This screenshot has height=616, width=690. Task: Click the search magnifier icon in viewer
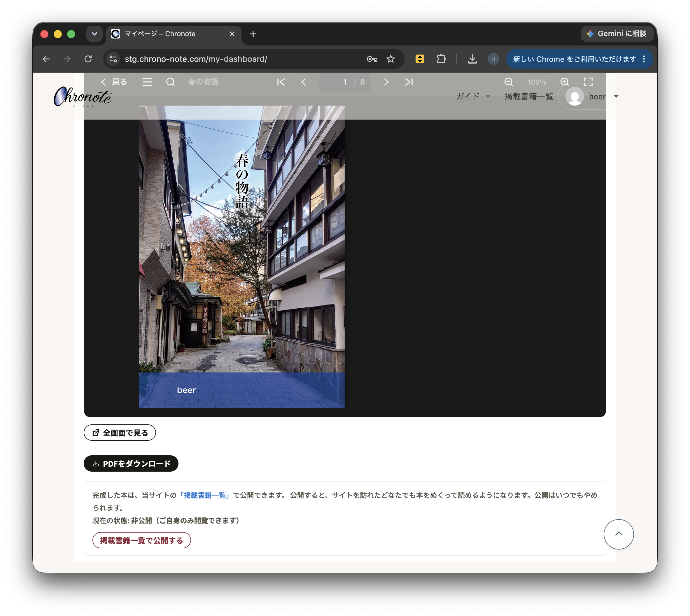pos(171,82)
